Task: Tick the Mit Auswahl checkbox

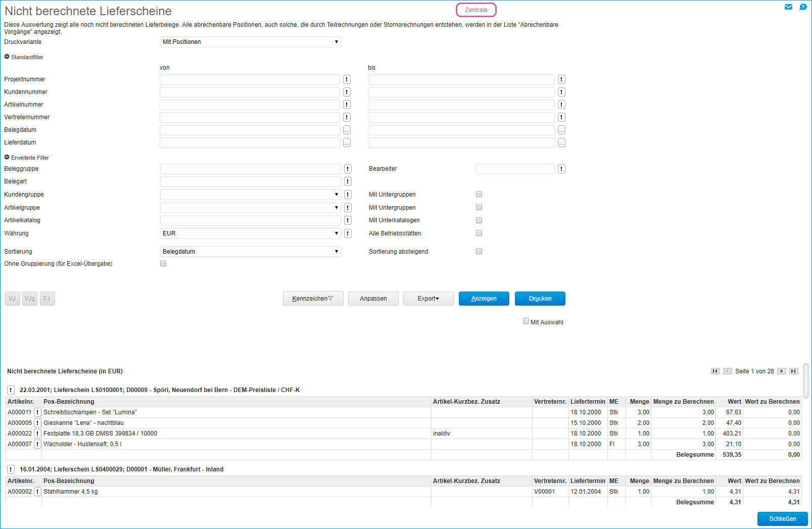Action: (x=526, y=321)
